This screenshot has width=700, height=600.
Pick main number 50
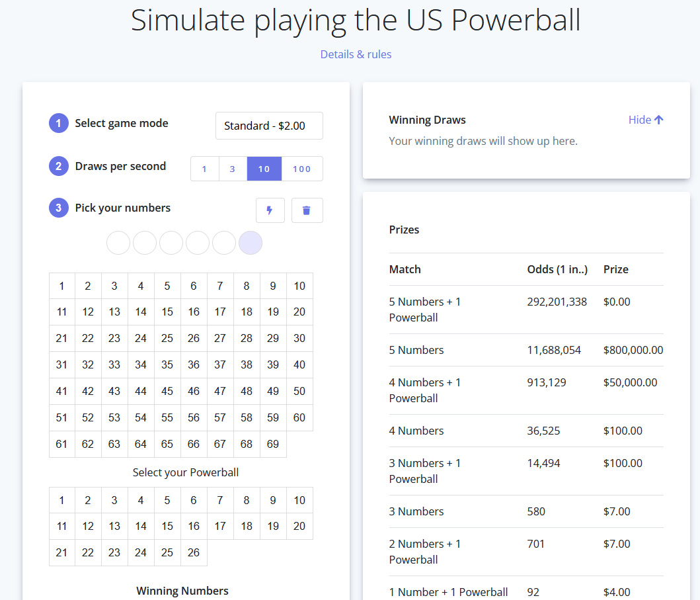coord(299,391)
